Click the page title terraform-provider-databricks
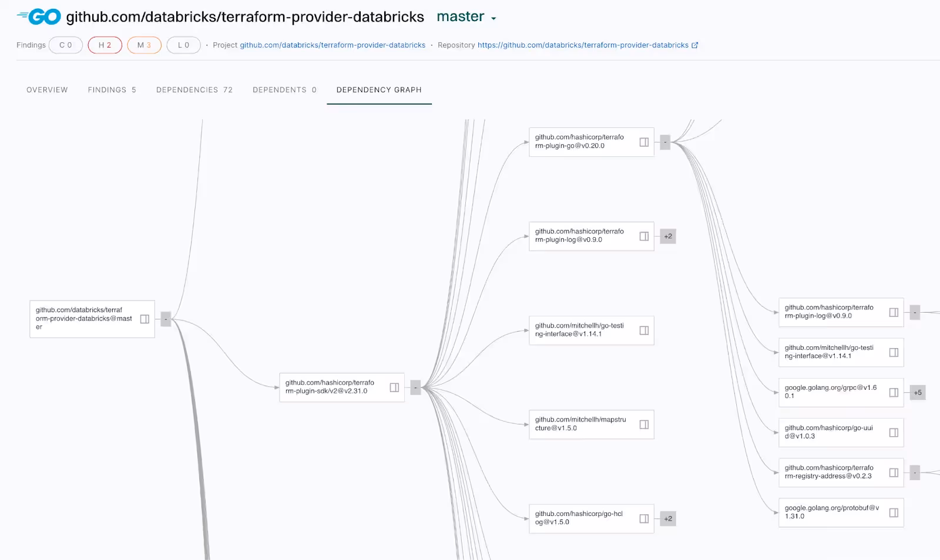 coord(245,17)
